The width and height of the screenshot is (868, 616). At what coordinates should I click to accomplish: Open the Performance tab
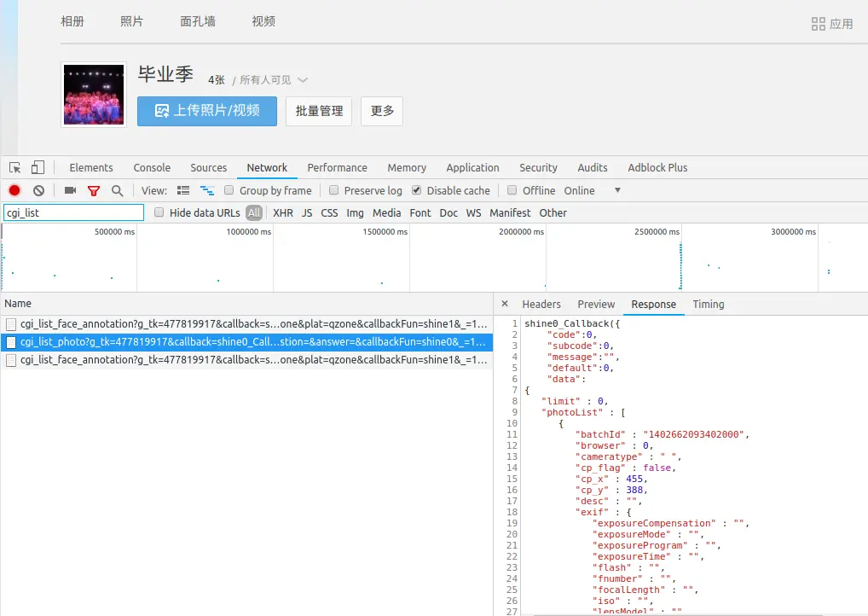(337, 168)
